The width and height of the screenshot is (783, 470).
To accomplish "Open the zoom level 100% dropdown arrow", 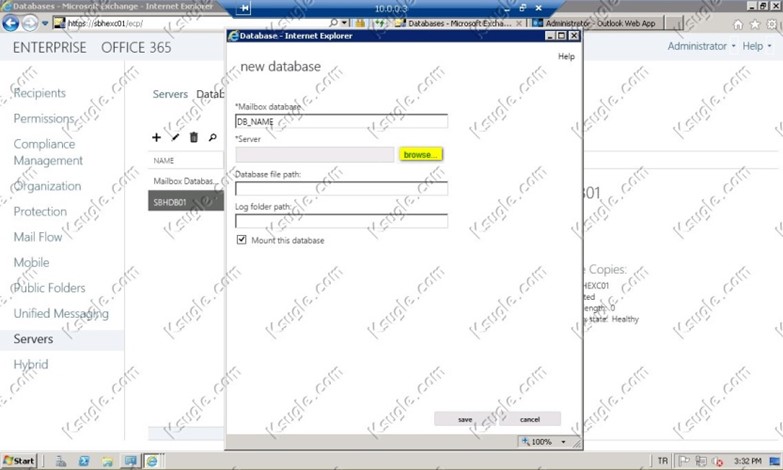I will click(x=563, y=442).
